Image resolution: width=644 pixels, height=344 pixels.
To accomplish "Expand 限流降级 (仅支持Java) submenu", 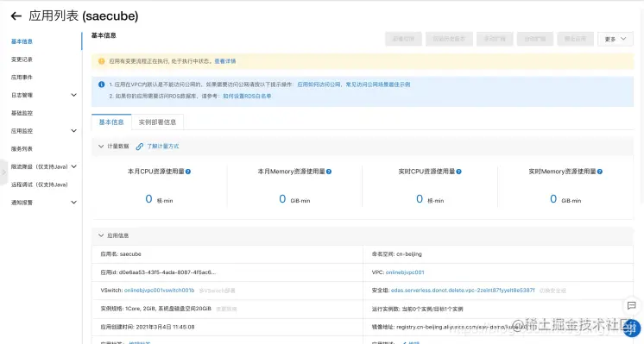I will pos(74,166).
